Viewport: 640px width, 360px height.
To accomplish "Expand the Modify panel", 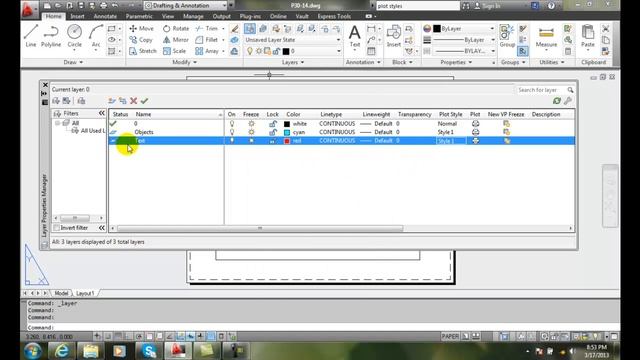I will click(x=184, y=62).
